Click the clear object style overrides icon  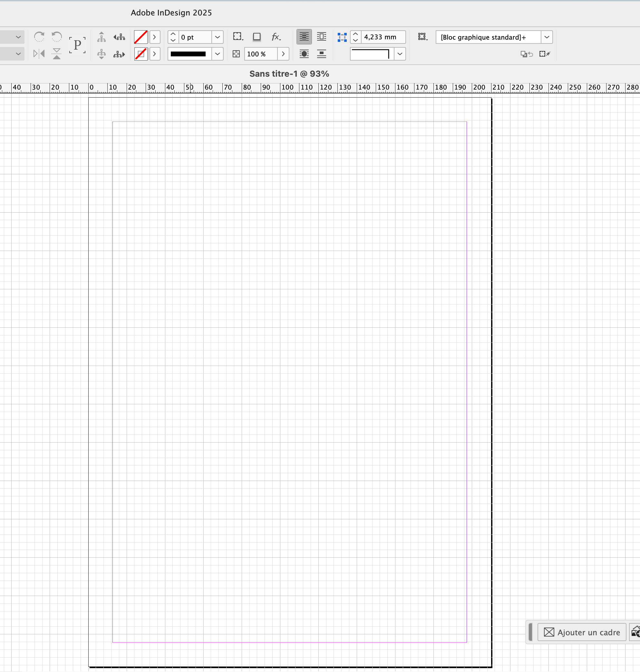tap(526, 54)
